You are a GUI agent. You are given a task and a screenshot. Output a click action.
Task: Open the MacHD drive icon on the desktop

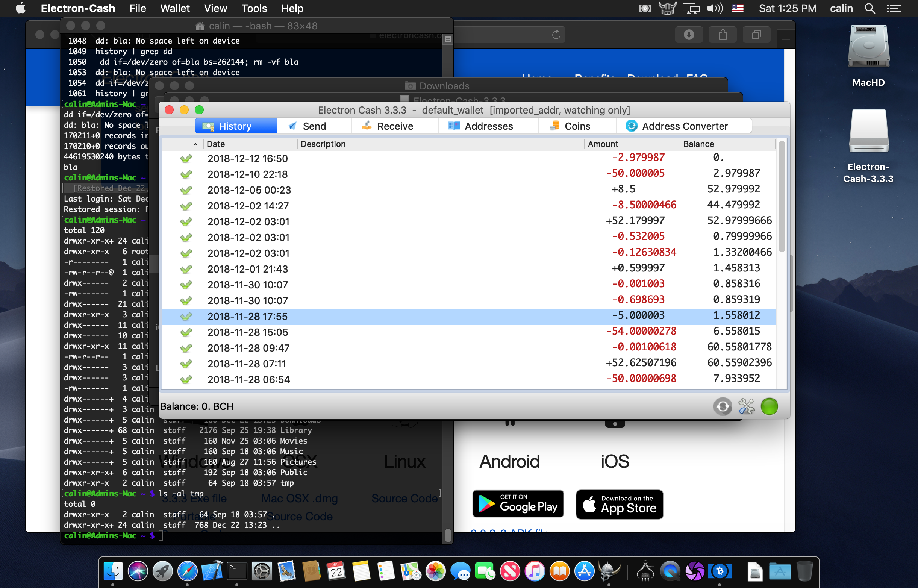point(868,47)
